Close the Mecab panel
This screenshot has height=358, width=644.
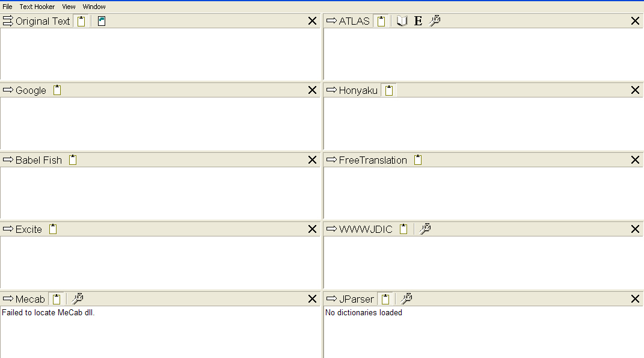tap(312, 299)
